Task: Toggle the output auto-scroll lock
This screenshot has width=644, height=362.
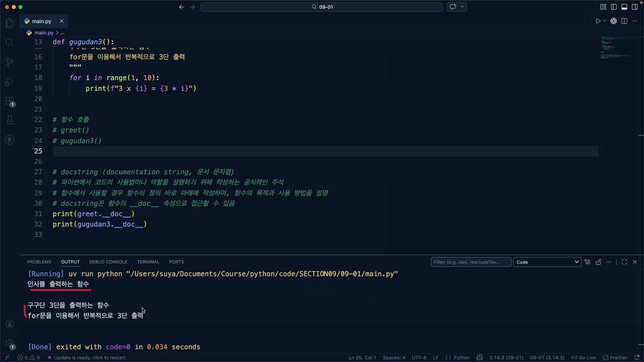Action: point(598,262)
